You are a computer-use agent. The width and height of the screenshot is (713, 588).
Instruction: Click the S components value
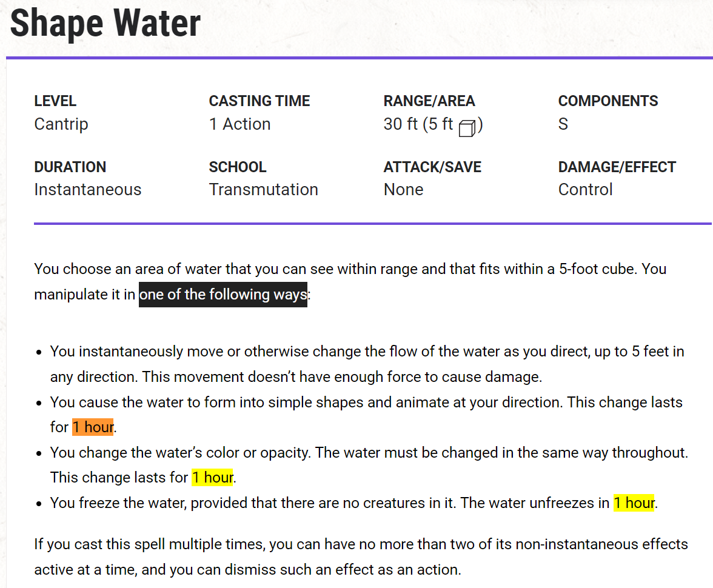(x=563, y=124)
